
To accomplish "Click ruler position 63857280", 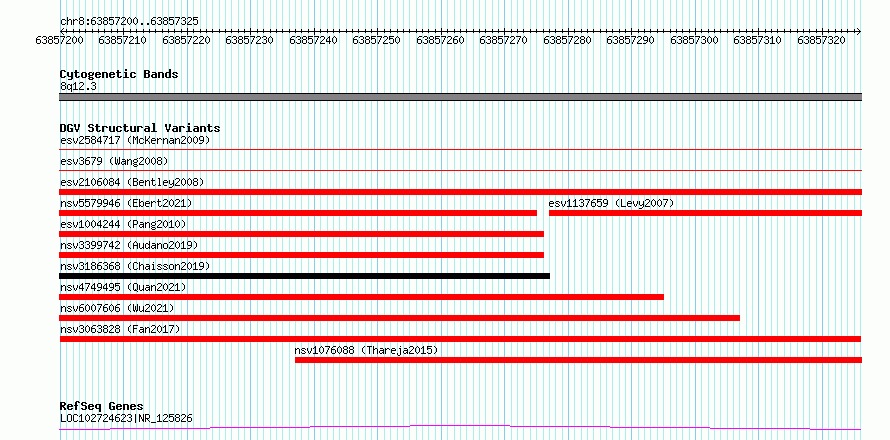I will tap(567, 40).
